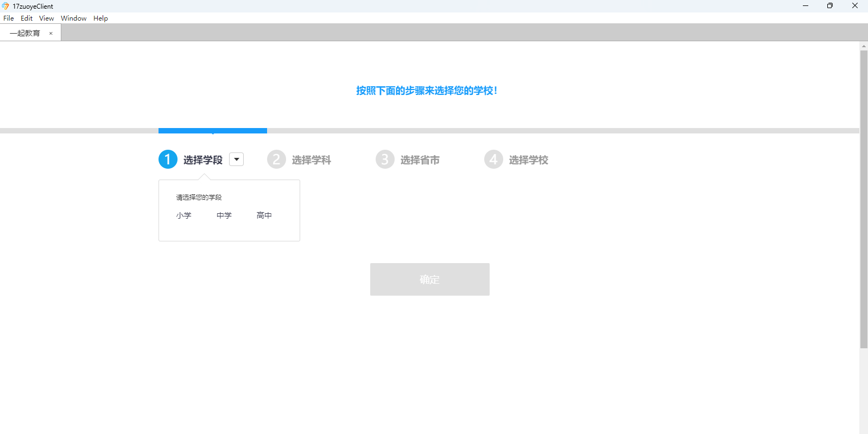The image size is (868, 434).
Task: Open the View menu
Action: [46, 18]
